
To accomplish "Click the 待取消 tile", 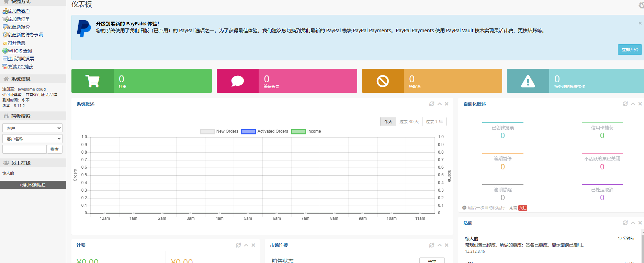I will pyautogui.click(x=432, y=81).
